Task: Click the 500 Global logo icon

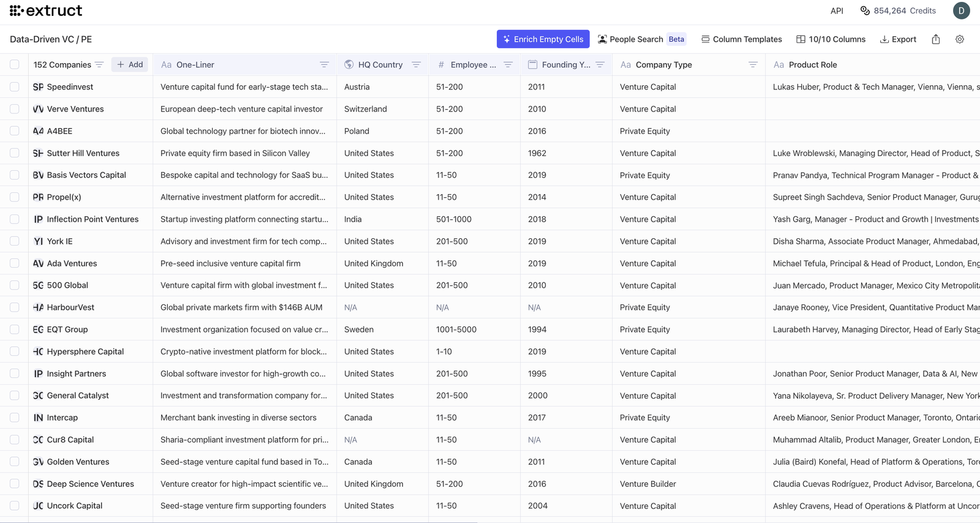Action: pos(38,285)
